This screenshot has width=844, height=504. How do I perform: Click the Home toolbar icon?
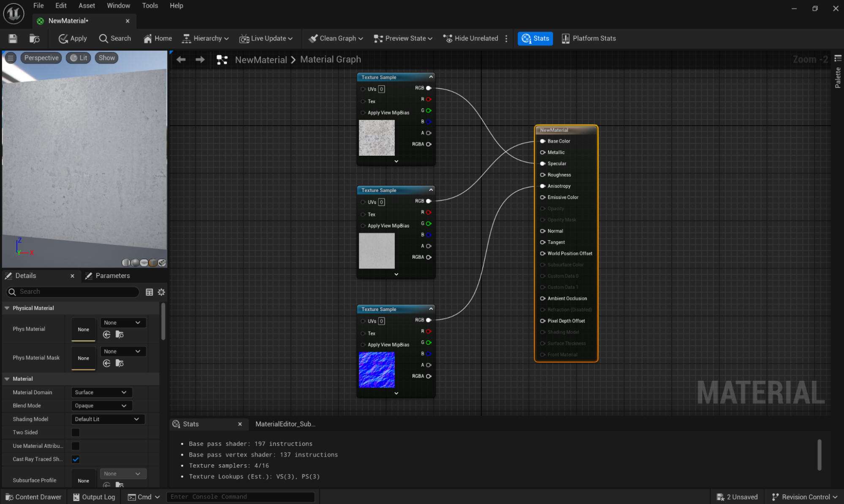pos(157,38)
